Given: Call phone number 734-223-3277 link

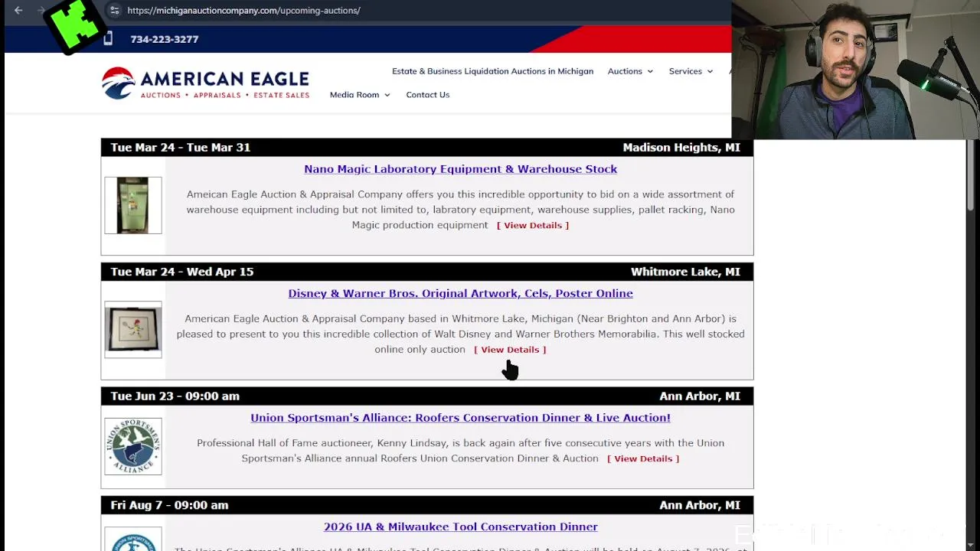Looking at the screenshot, I should 164,39.
